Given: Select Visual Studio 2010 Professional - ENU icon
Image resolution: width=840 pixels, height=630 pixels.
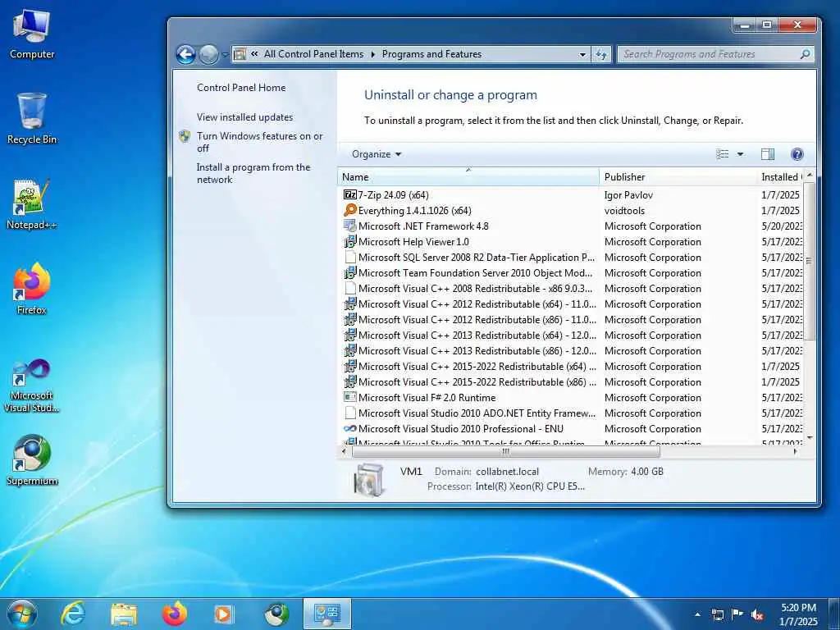Looking at the screenshot, I should coord(349,428).
